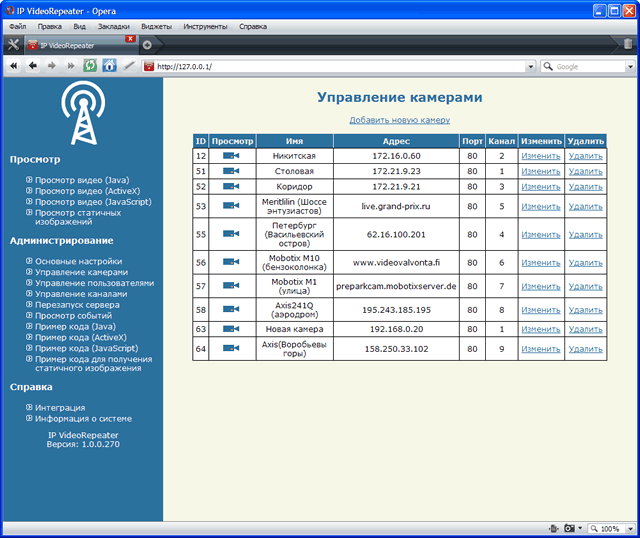The height and width of the screenshot is (538, 640).
Task: Open Управление каналами sidebar link
Action: (x=81, y=294)
